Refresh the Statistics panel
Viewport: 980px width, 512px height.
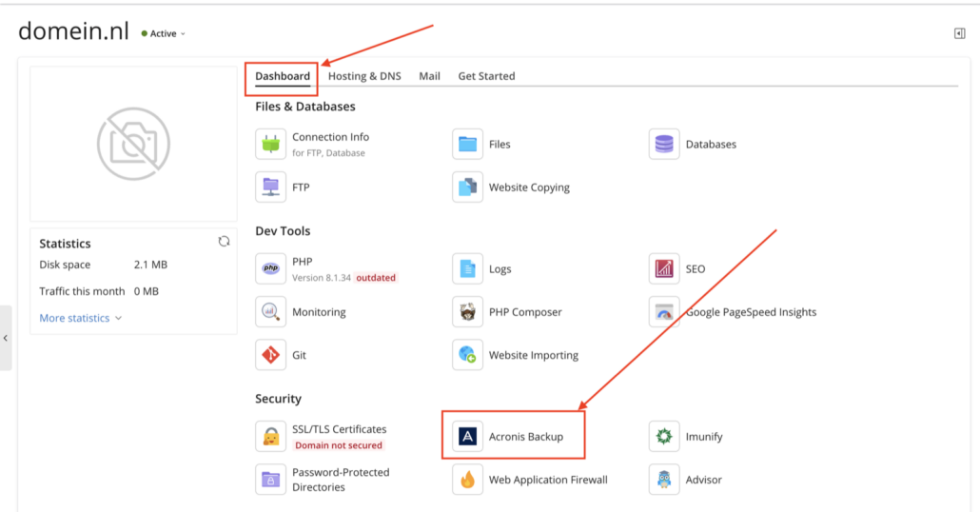(x=224, y=242)
